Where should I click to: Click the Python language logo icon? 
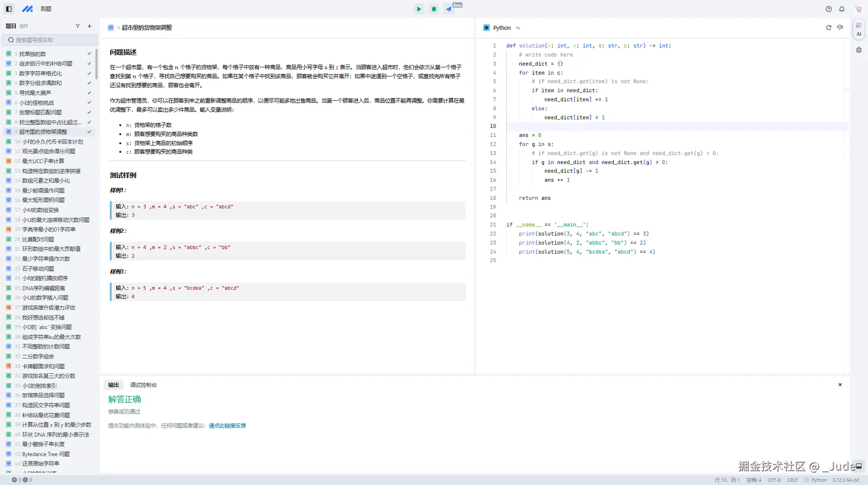(486, 28)
